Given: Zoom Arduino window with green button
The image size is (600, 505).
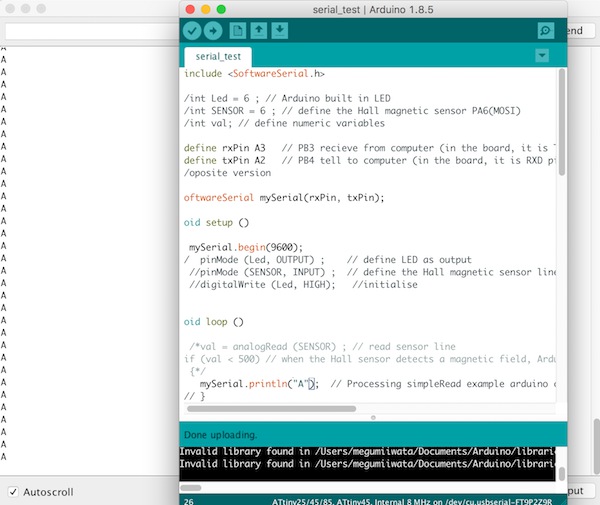Looking at the screenshot, I should [221, 9].
